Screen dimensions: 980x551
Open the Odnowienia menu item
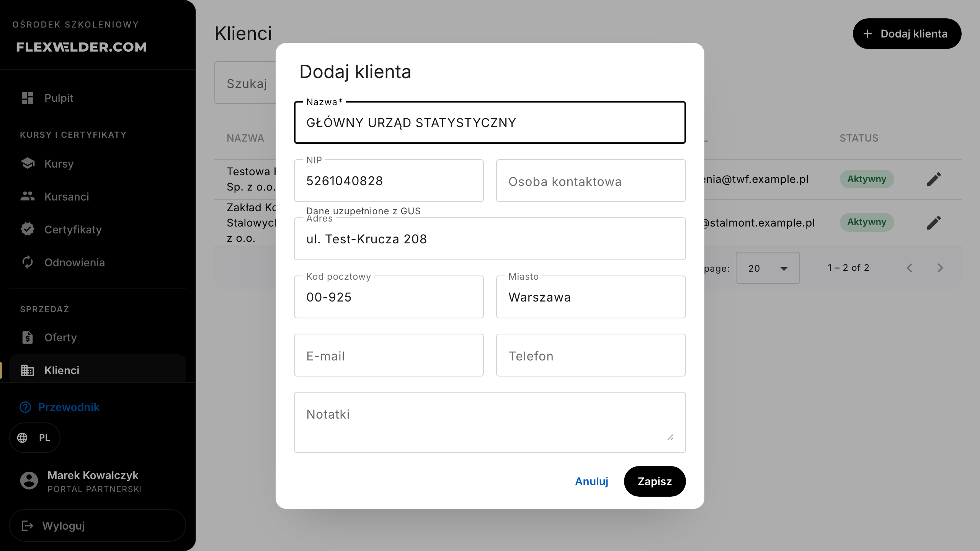tap(97, 262)
